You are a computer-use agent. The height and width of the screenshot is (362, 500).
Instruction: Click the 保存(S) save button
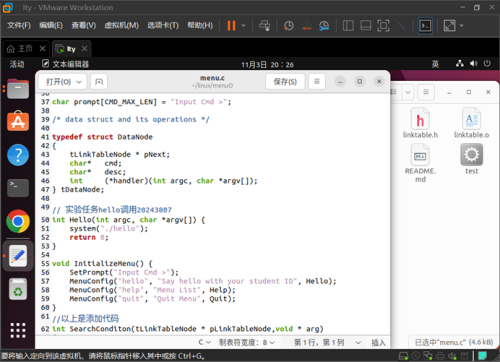point(285,82)
